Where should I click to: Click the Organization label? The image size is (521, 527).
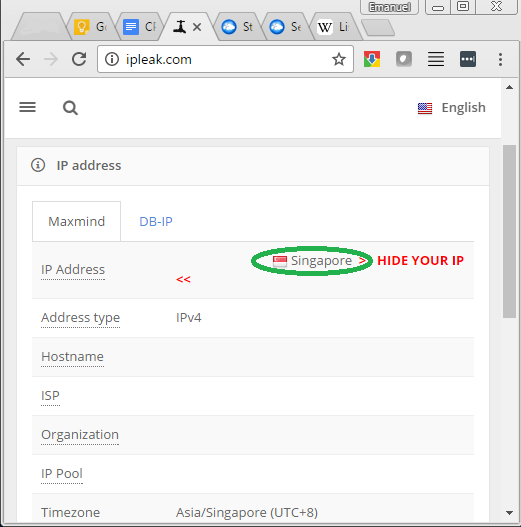point(80,435)
